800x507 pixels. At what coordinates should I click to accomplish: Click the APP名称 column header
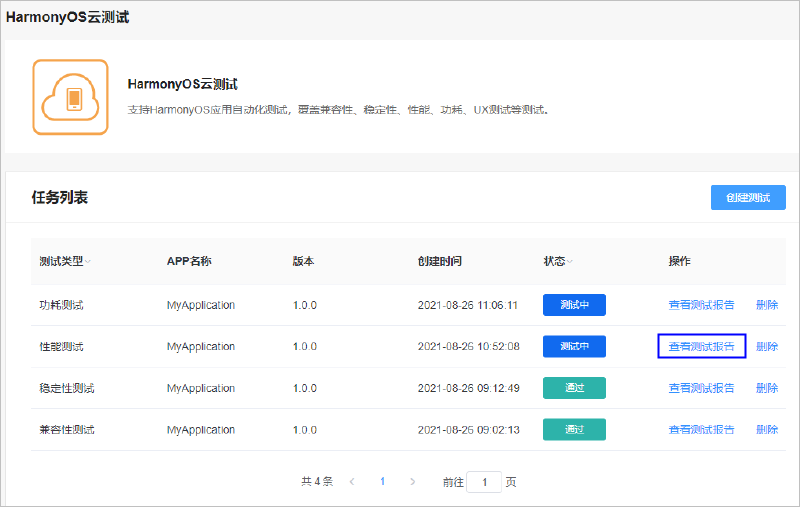[x=189, y=261]
